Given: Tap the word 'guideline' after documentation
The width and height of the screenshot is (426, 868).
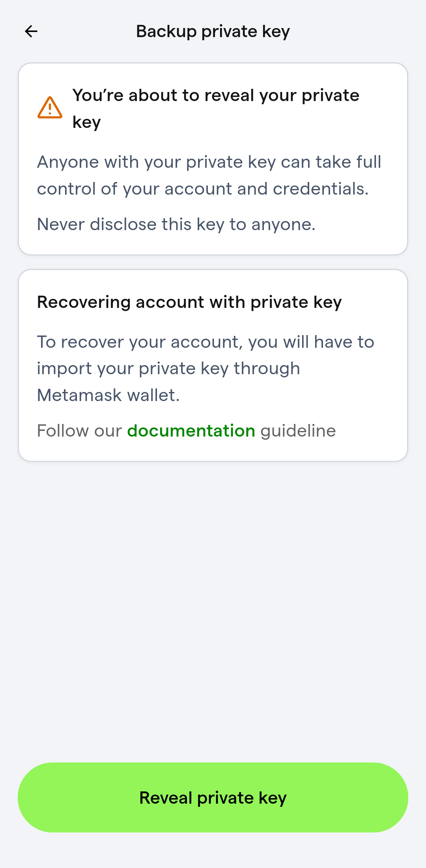Looking at the screenshot, I should tap(298, 431).
